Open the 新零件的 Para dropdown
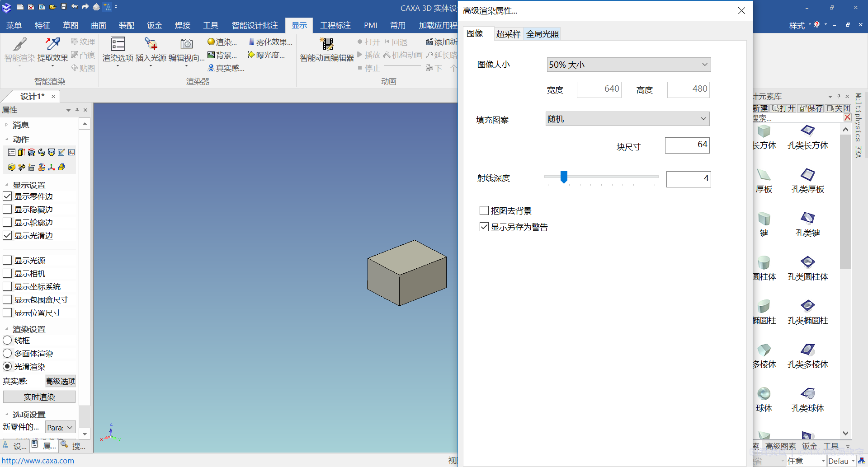Image resolution: width=868 pixels, height=467 pixels. click(x=61, y=427)
